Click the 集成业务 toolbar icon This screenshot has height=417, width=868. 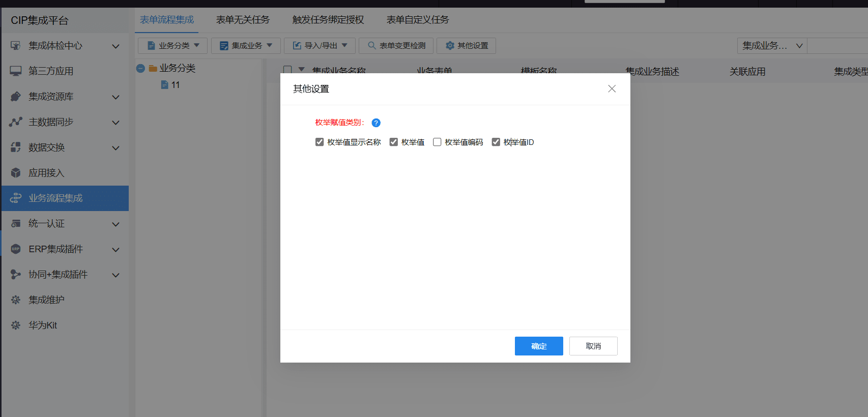(x=224, y=46)
